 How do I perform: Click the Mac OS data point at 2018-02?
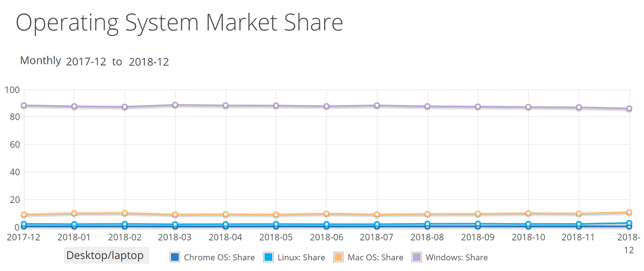coord(125,214)
